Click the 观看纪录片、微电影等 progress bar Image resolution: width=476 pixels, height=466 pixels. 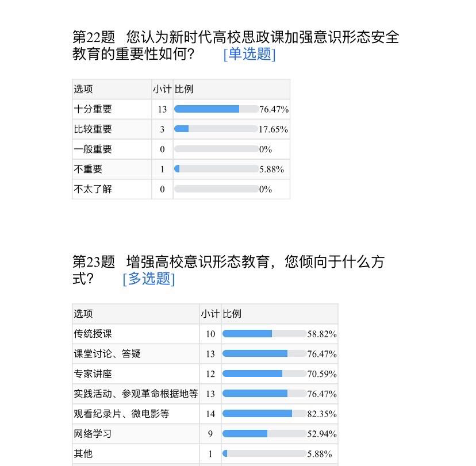(264, 414)
